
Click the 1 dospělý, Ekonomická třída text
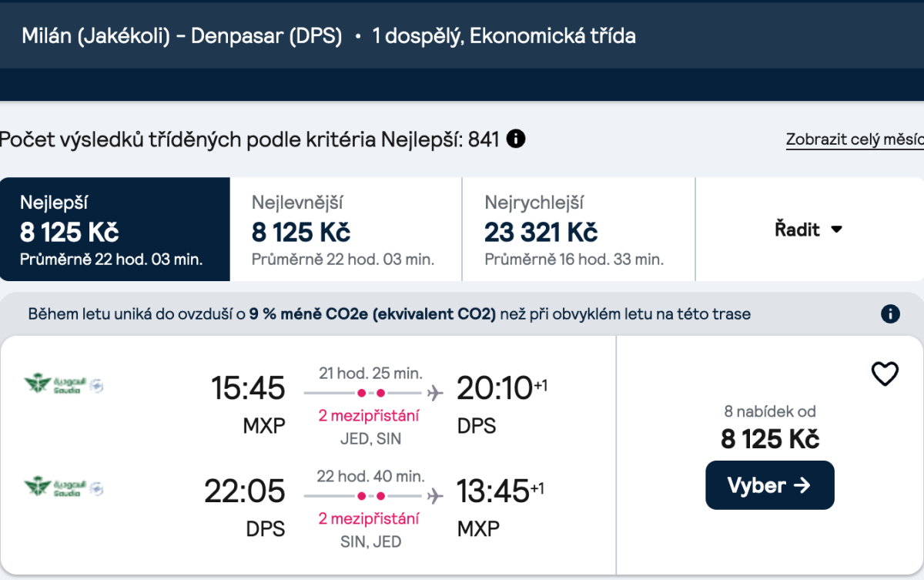(x=504, y=36)
